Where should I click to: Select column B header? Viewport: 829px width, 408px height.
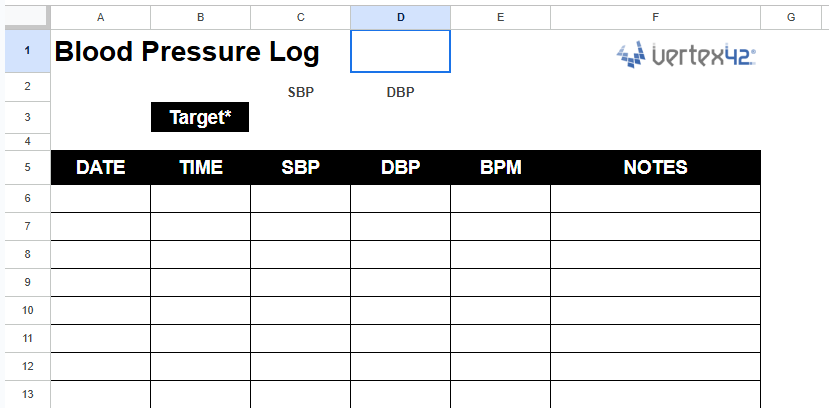click(200, 17)
